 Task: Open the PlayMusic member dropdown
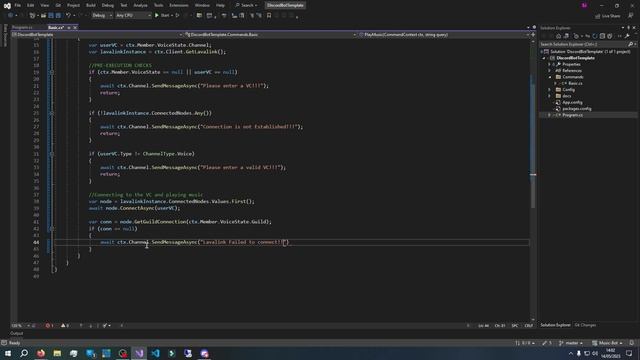click(x=444, y=35)
